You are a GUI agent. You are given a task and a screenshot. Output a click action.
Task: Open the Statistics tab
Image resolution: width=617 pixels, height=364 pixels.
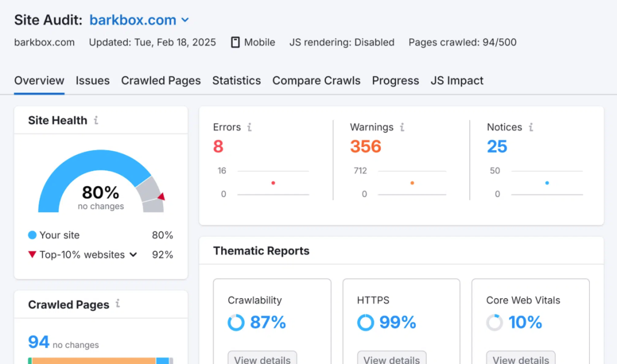pos(236,80)
